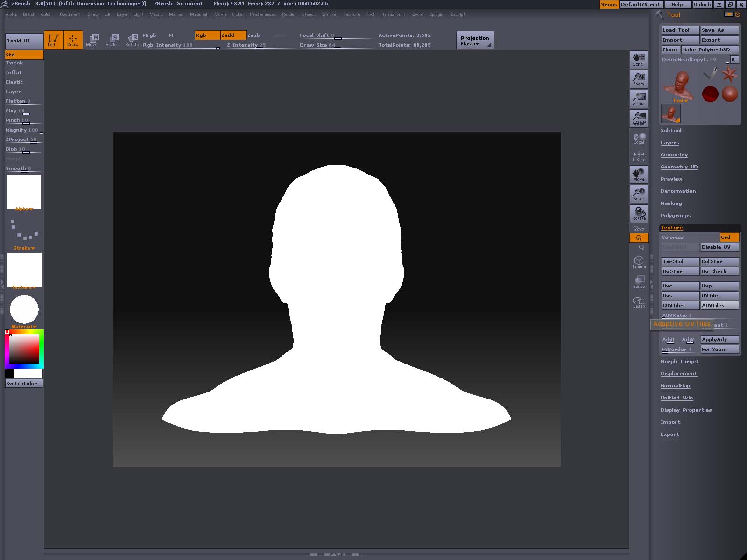747x560 pixels.
Task: Click the main color picker square
Action: point(24,349)
